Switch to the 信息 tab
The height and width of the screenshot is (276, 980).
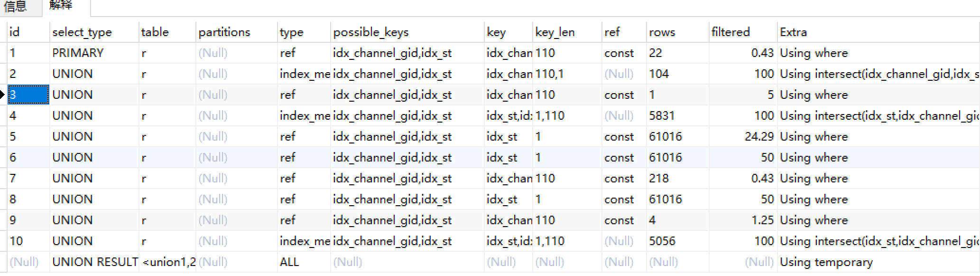click(15, 7)
